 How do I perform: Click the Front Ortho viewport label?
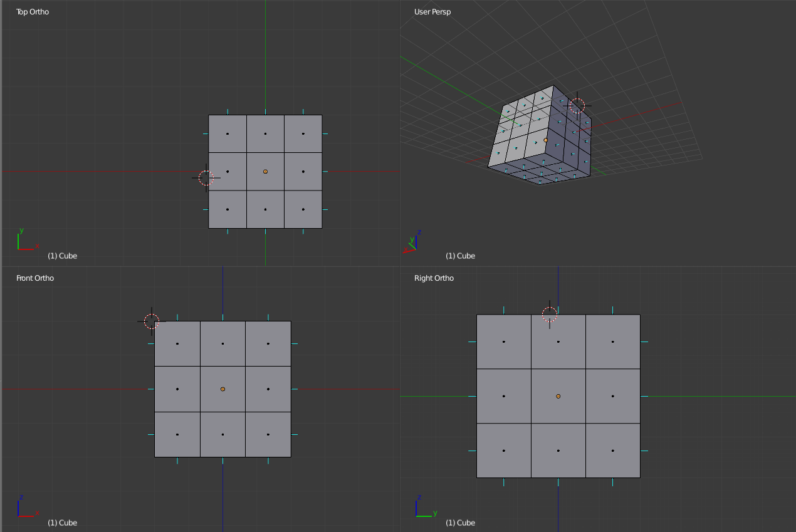(34, 278)
